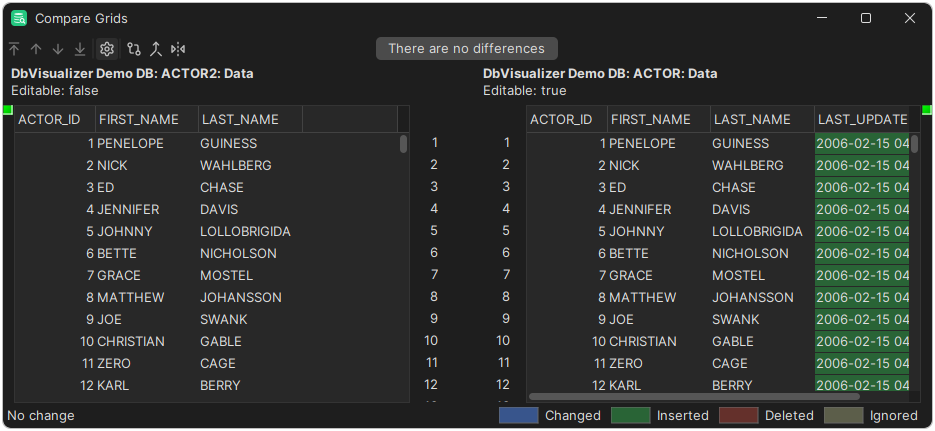Click FIRST_NAME column header in left grid

(147, 119)
